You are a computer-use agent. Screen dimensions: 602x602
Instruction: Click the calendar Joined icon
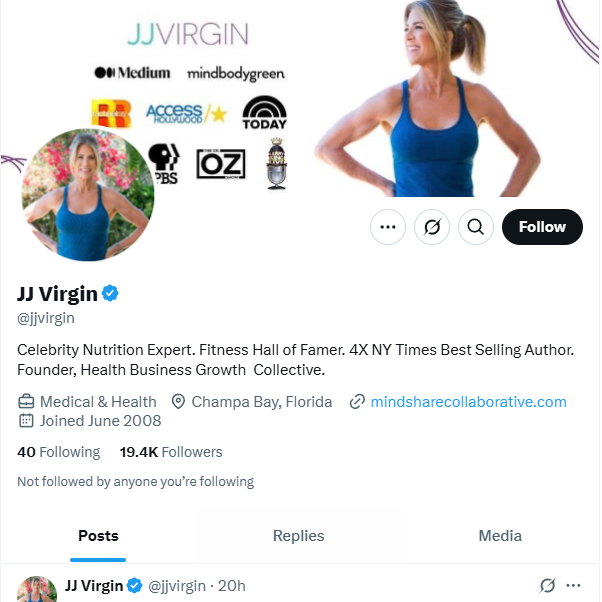(x=26, y=421)
